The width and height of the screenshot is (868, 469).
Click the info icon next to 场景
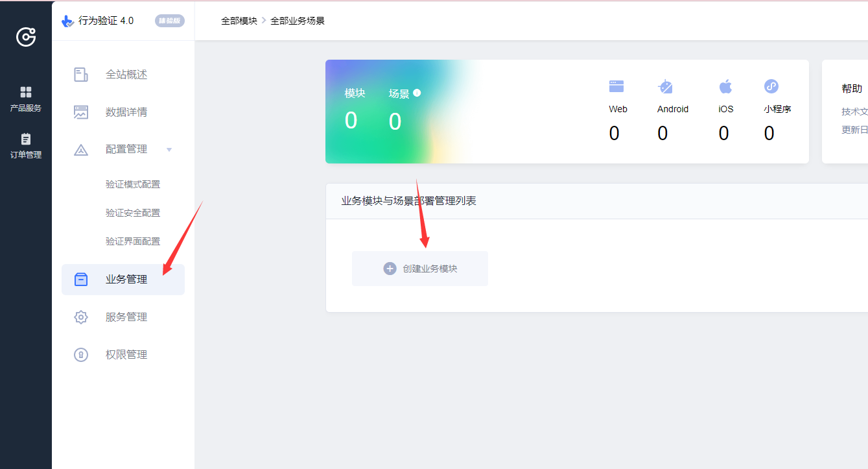click(x=417, y=93)
